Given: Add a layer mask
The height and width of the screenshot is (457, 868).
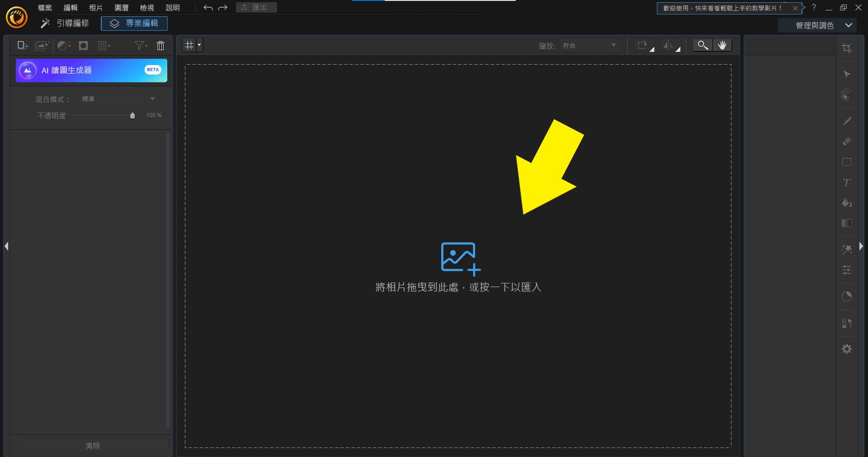Looking at the screenshot, I should pyautogui.click(x=84, y=46).
